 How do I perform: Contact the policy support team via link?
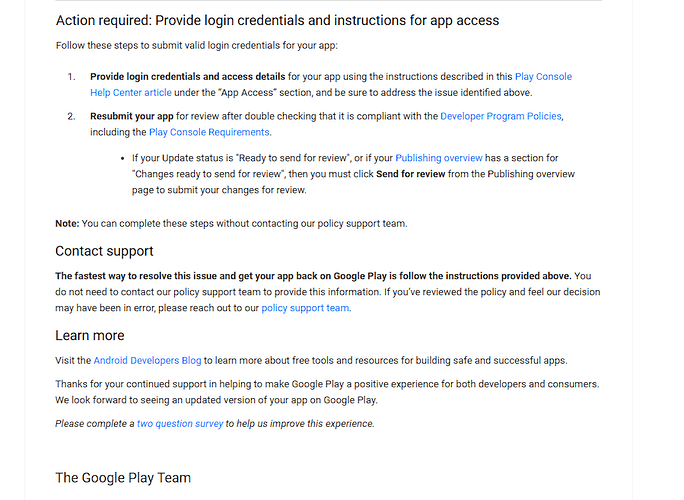click(x=305, y=308)
